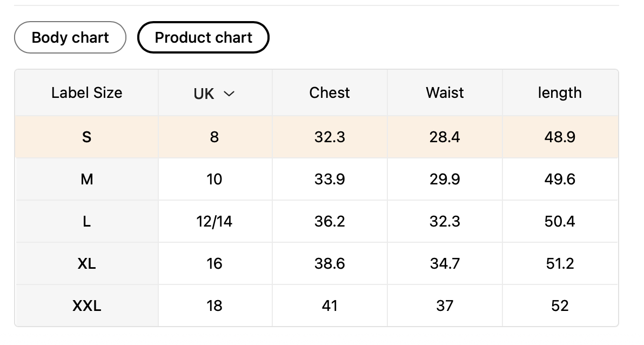The width and height of the screenshot is (644, 345).
Task: Click the length value 49.6 cell
Action: tap(560, 180)
